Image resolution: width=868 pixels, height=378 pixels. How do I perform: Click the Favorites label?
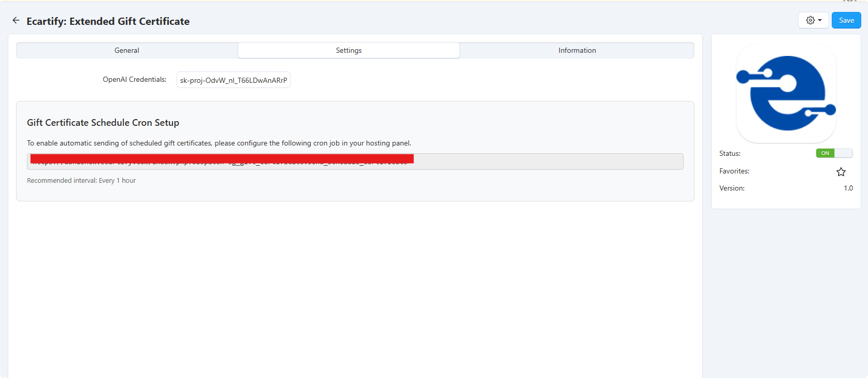coord(734,171)
